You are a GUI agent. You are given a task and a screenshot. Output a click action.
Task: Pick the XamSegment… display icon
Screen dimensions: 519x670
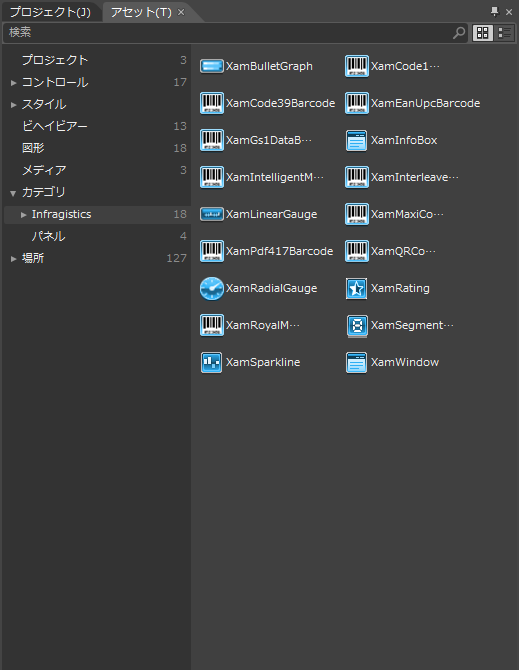[357, 326]
